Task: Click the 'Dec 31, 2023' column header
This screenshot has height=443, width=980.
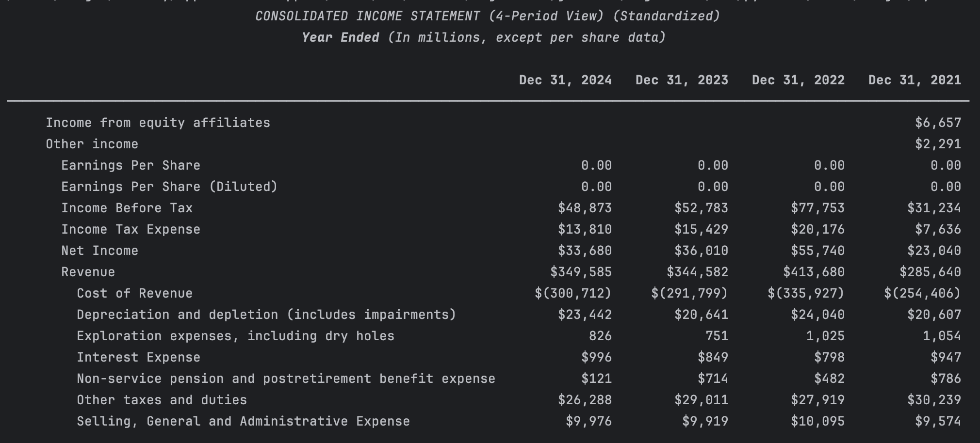Action: tap(682, 80)
